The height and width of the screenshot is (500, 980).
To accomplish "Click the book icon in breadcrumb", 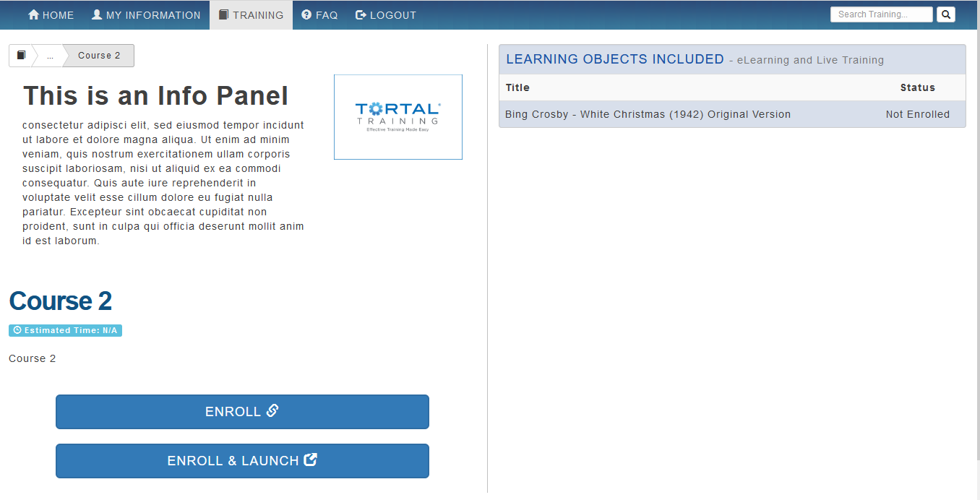I will (x=21, y=56).
